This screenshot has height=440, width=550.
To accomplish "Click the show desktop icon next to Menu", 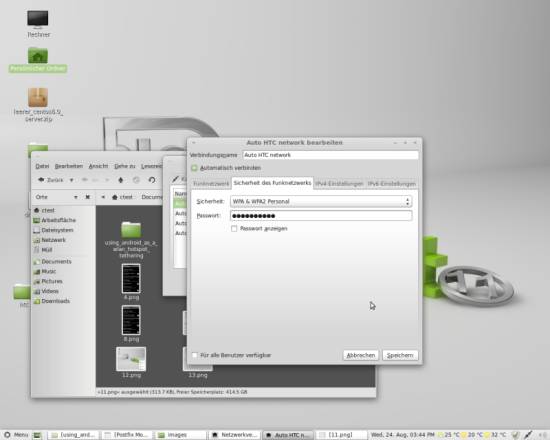I will tap(37, 435).
